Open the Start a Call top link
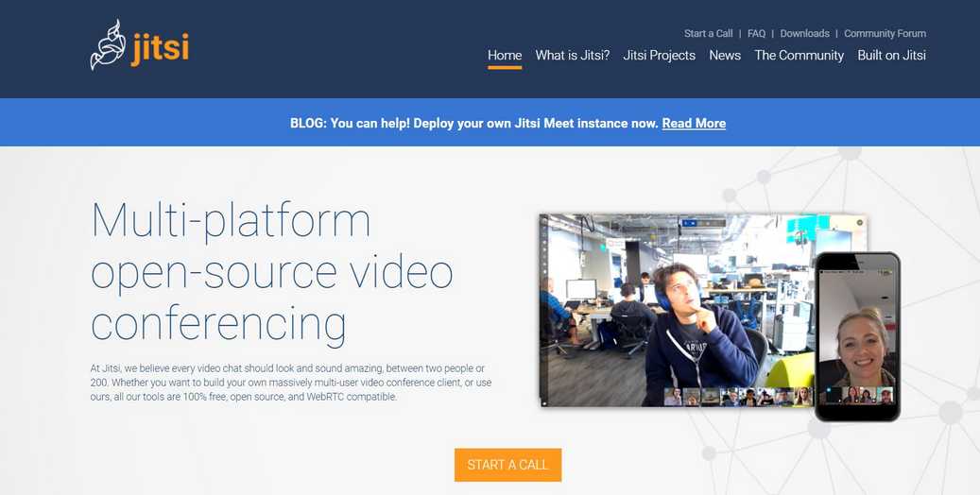Screen dimensions: 980x495 tap(708, 33)
